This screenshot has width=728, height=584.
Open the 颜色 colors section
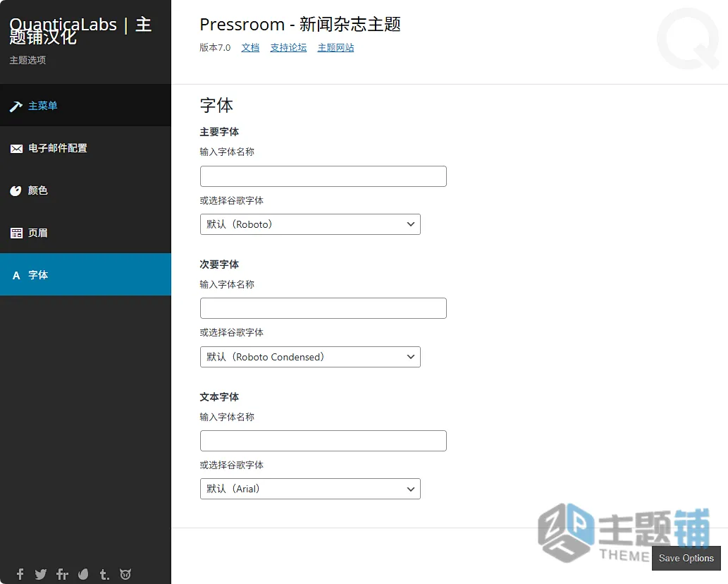tap(85, 190)
